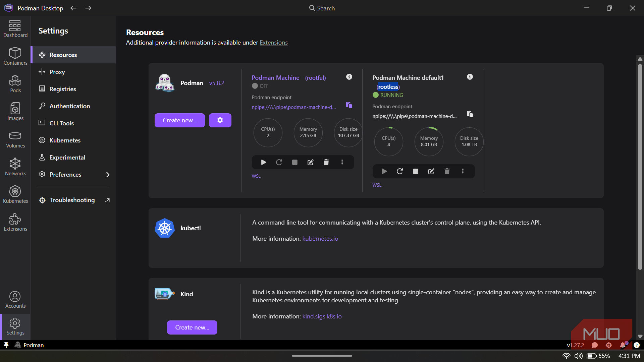
Task: Open the Volumes sidebar icon
Action: 15,139
